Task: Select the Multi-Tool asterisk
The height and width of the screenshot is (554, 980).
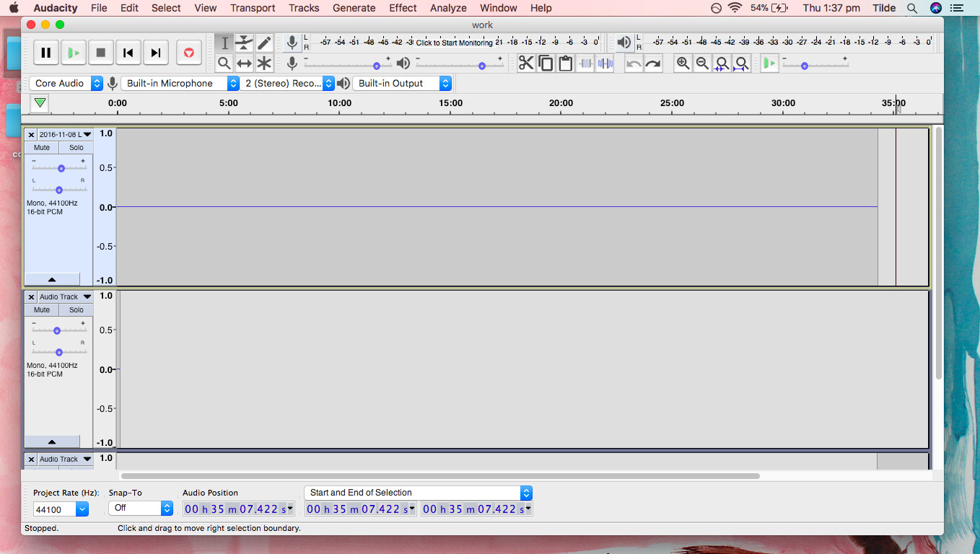Action: click(x=264, y=63)
